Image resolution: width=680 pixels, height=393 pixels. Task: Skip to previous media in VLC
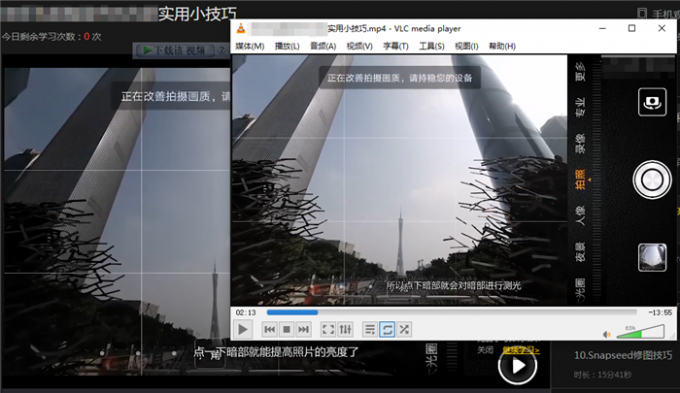pyautogui.click(x=269, y=330)
